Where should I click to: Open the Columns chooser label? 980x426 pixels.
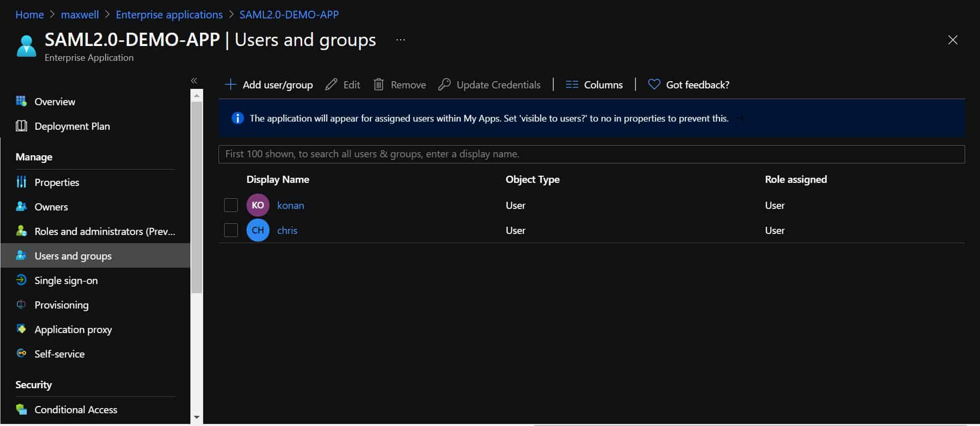click(603, 85)
